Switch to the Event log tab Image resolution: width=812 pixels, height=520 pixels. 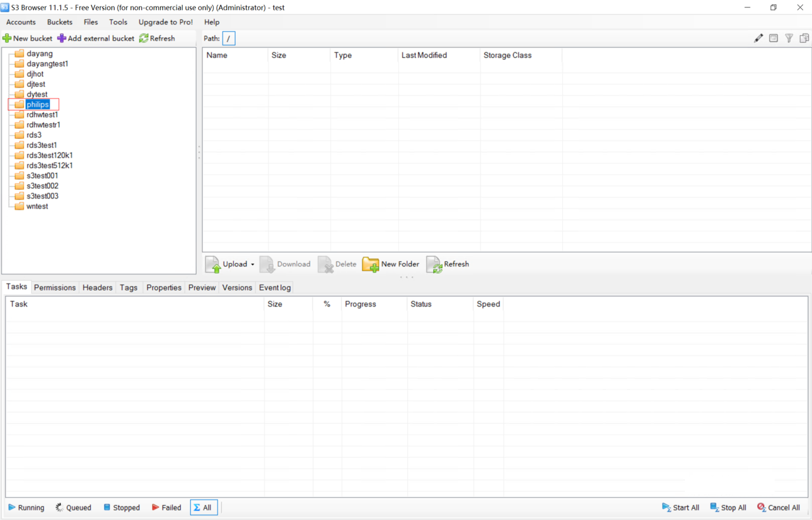275,288
